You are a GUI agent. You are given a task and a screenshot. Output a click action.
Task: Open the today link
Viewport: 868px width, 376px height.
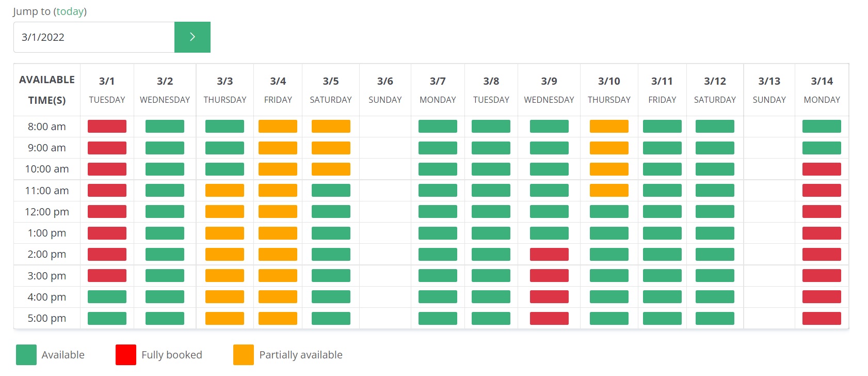pos(70,11)
